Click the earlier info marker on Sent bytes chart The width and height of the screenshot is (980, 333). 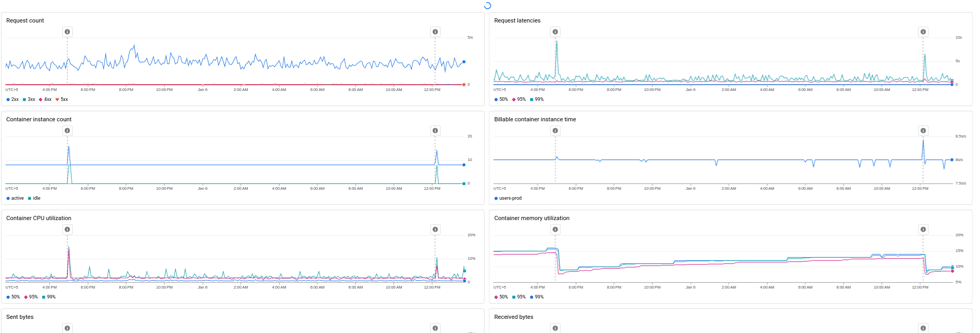67,328
